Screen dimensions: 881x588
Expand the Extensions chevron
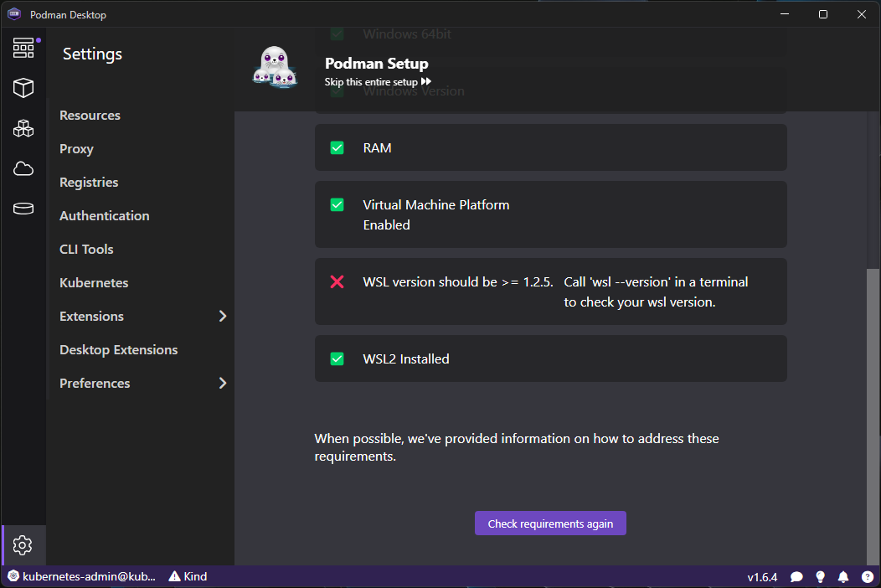pos(223,316)
